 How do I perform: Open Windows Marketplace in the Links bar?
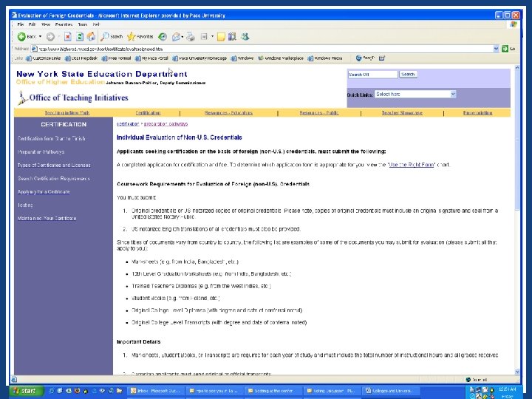click(x=281, y=58)
